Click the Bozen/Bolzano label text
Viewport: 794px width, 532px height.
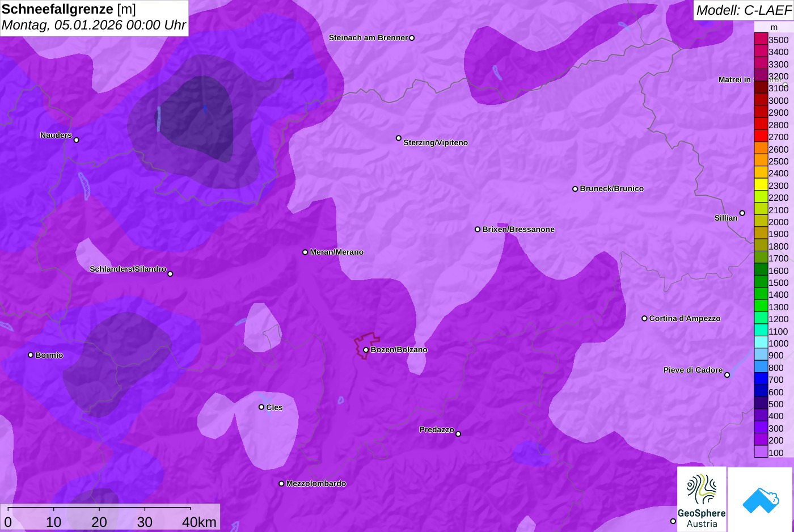[399, 350]
